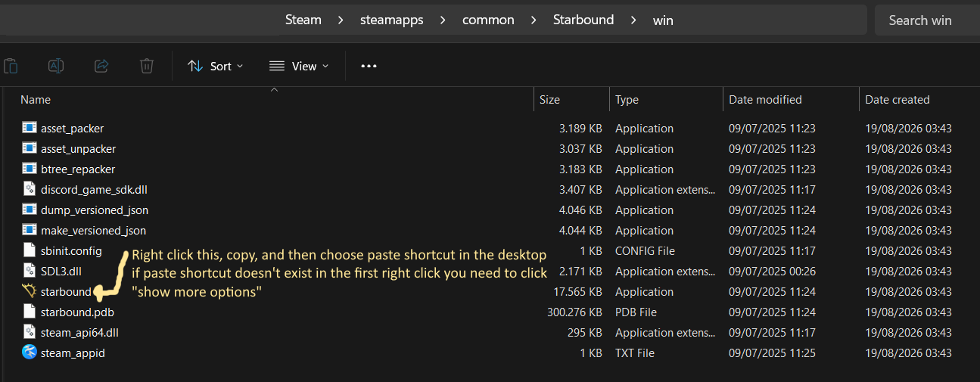Click the 3.407 KB size value

pyautogui.click(x=580, y=190)
